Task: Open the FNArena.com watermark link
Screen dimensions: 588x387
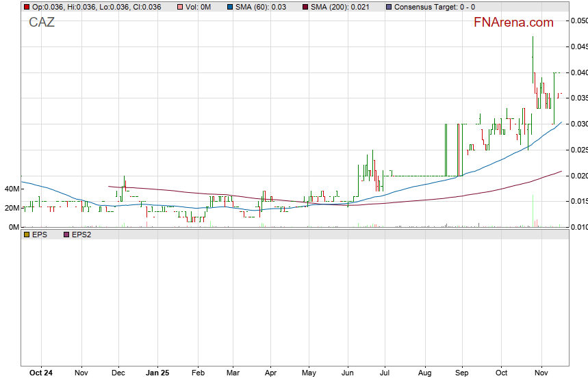Action: click(513, 23)
